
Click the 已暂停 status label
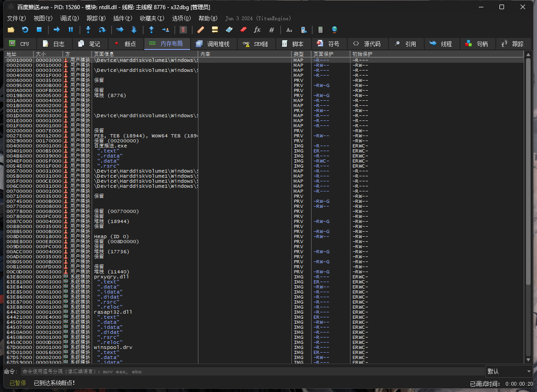17,383
